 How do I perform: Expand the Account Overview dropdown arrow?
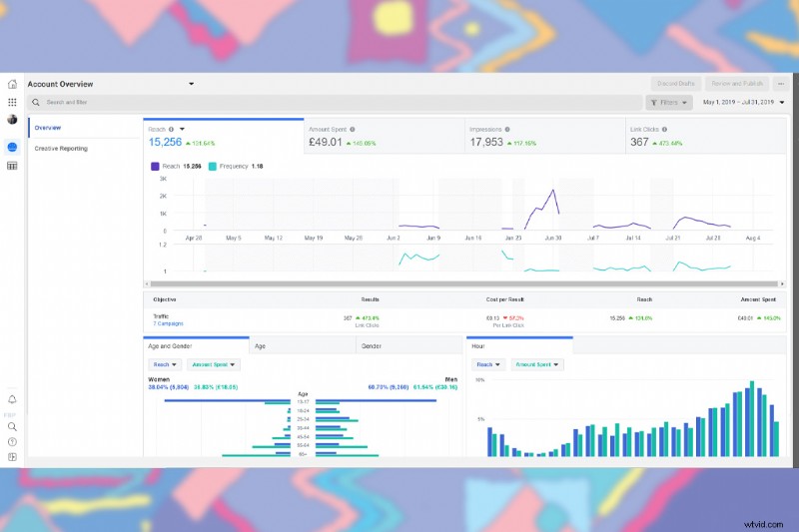coord(191,84)
